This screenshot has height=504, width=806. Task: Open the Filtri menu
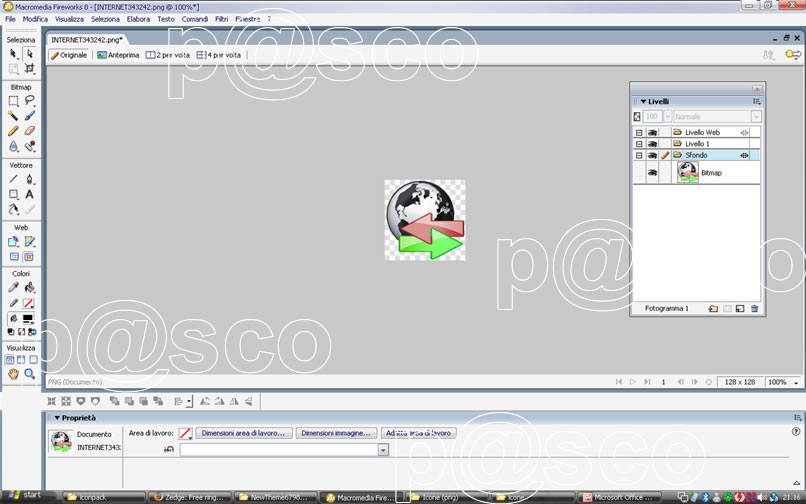tap(222, 19)
